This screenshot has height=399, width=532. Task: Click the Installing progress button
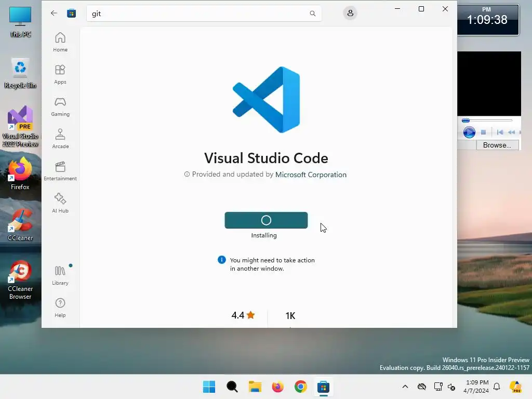pos(266,220)
